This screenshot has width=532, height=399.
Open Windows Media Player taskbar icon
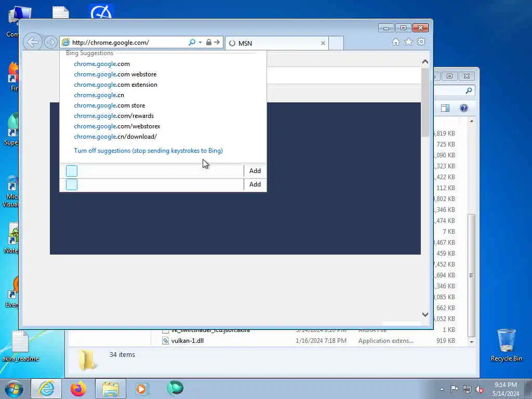tap(141, 389)
